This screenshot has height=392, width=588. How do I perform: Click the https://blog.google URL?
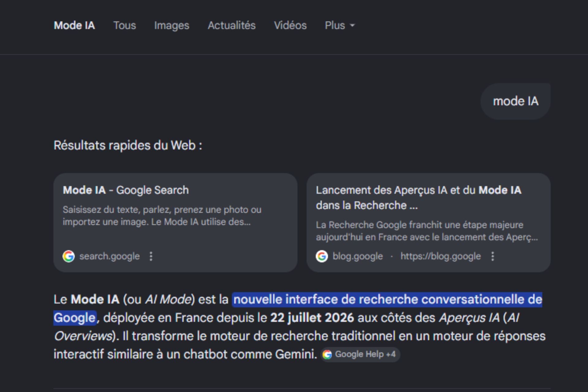(x=441, y=256)
